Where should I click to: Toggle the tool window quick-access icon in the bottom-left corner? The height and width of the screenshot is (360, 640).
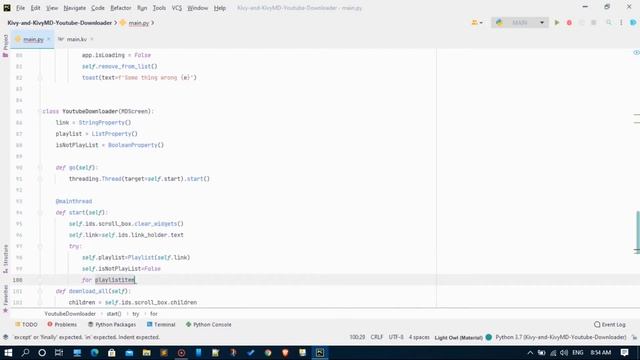(x=5, y=337)
